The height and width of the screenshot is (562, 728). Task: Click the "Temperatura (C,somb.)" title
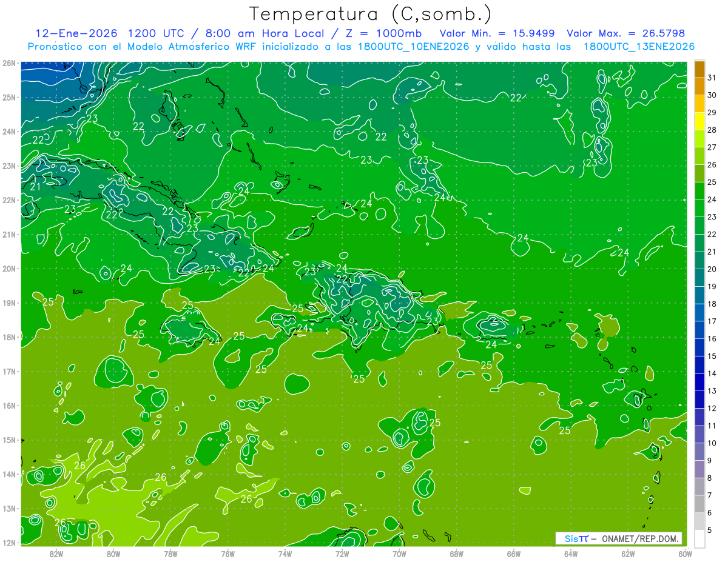370,15
